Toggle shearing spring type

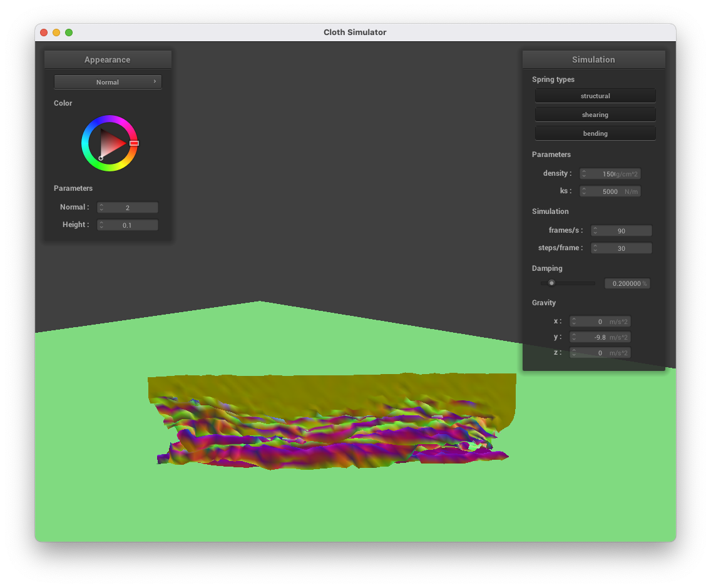pos(595,114)
